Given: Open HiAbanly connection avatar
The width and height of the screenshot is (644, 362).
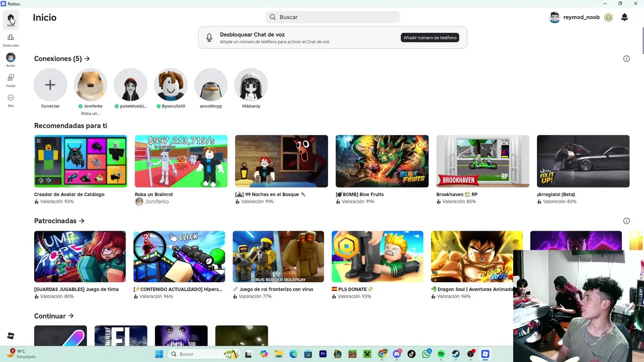Looking at the screenshot, I should tap(251, 85).
